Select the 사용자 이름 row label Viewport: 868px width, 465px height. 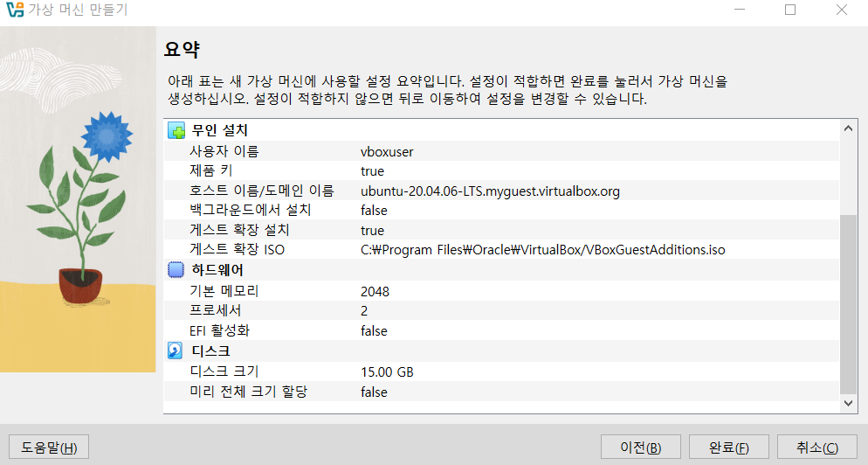click(x=224, y=150)
